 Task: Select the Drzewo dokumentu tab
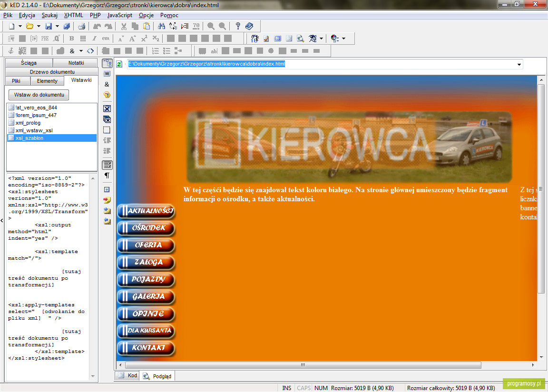[x=52, y=72]
